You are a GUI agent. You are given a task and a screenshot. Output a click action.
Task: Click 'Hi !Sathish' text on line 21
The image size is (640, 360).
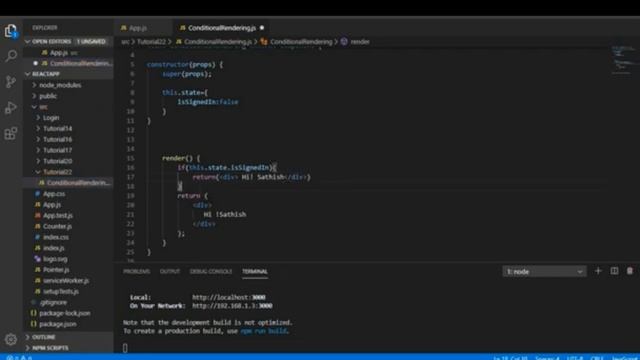point(225,215)
